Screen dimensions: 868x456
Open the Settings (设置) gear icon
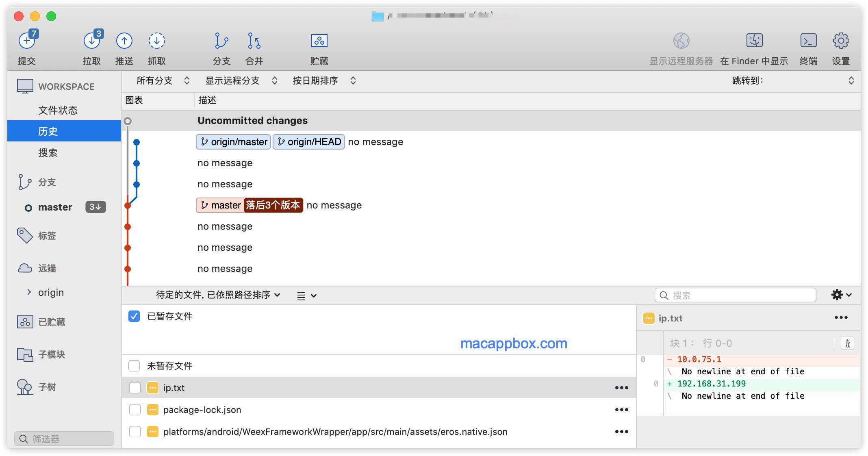click(x=841, y=41)
